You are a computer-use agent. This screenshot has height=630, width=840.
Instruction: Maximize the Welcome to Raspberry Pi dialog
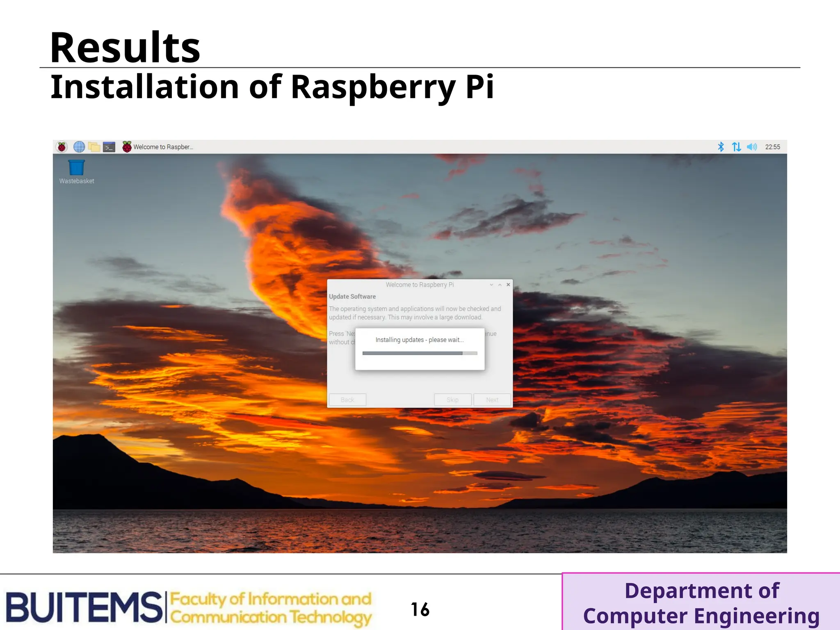pos(500,285)
